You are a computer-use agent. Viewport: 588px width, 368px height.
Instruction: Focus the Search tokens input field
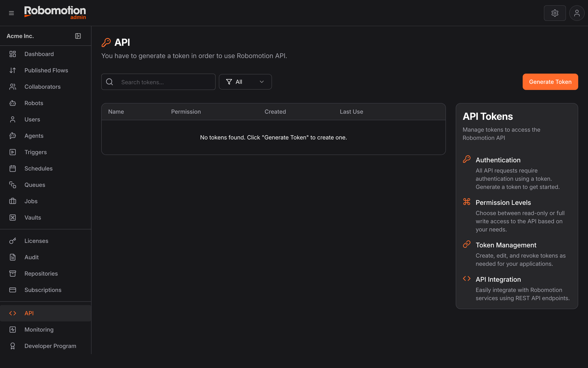point(158,82)
